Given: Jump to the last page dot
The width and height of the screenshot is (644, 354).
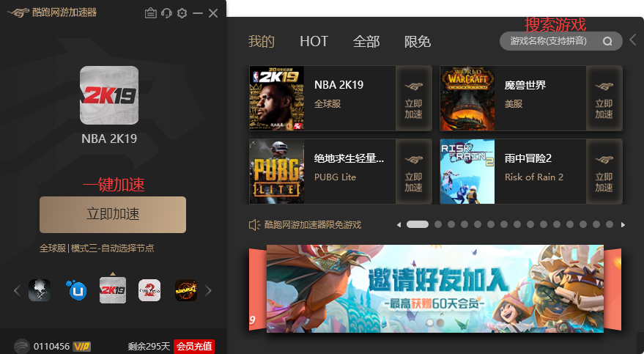Looking at the screenshot, I should (610, 224).
